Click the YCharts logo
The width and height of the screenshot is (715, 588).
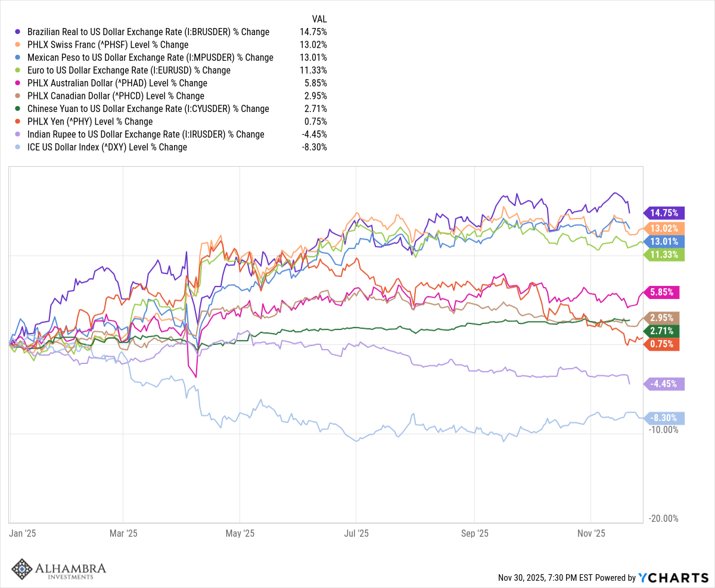tap(672, 577)
